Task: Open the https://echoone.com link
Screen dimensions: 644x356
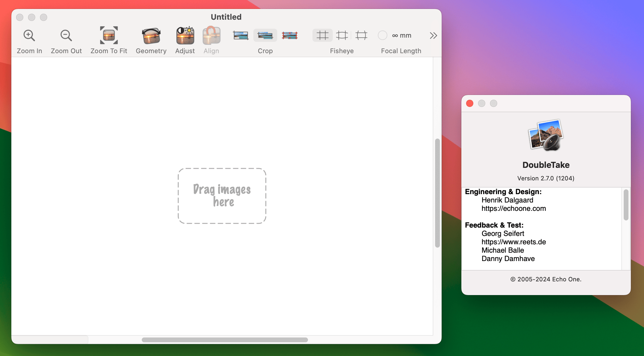Action: (x=514, y=208)
